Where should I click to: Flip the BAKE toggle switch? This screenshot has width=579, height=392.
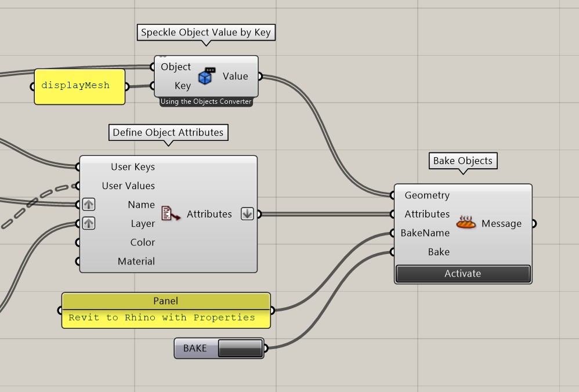pyautogui.click(x=240, y=348)
